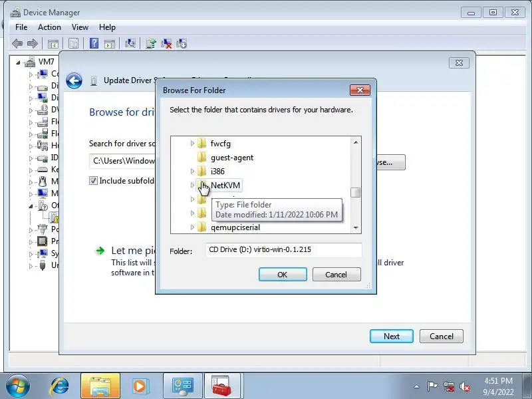Toggle Include subfolders checkbox
Image resolution: width=532 pixels, height=399 pixels.
point(93,181)
